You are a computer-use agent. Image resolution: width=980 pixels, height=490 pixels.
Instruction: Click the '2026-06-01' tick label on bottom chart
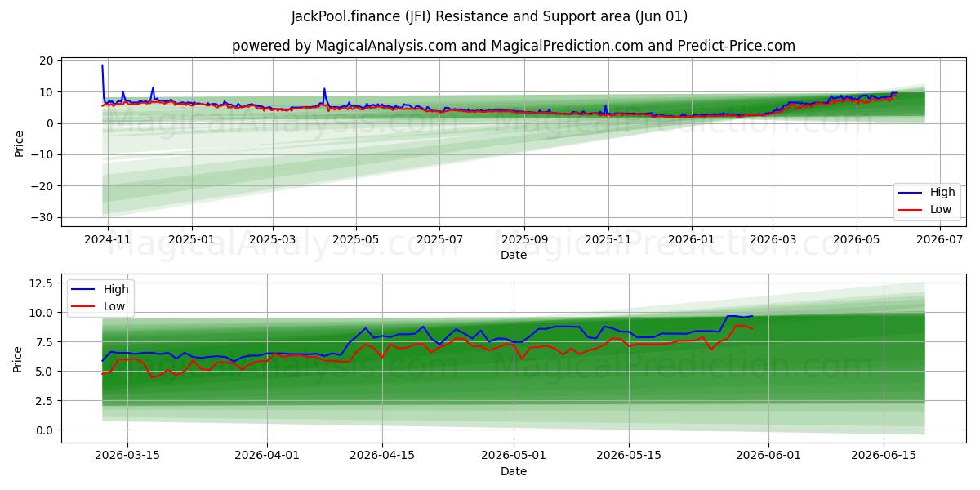pyautogui.click(x=769, y=457)
